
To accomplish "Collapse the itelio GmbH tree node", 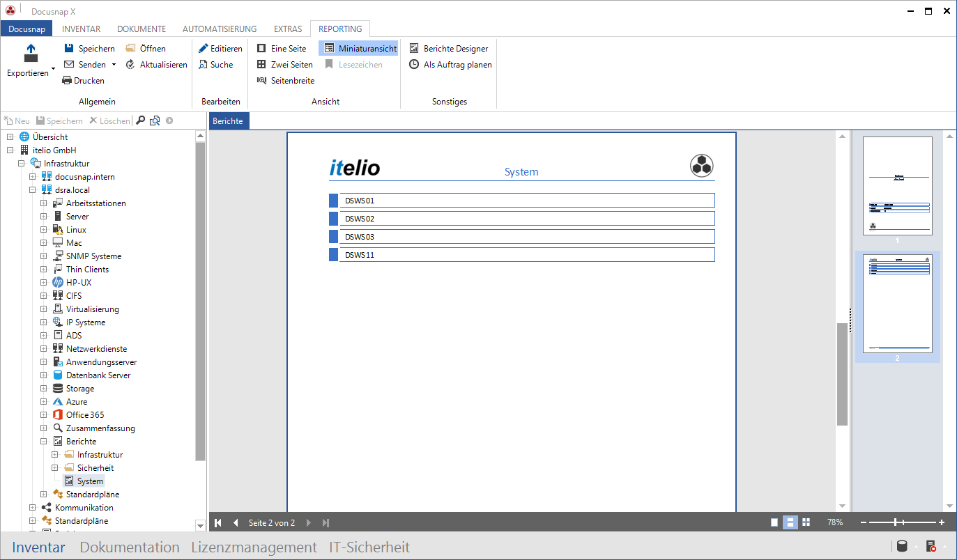I will coord(10,150).
